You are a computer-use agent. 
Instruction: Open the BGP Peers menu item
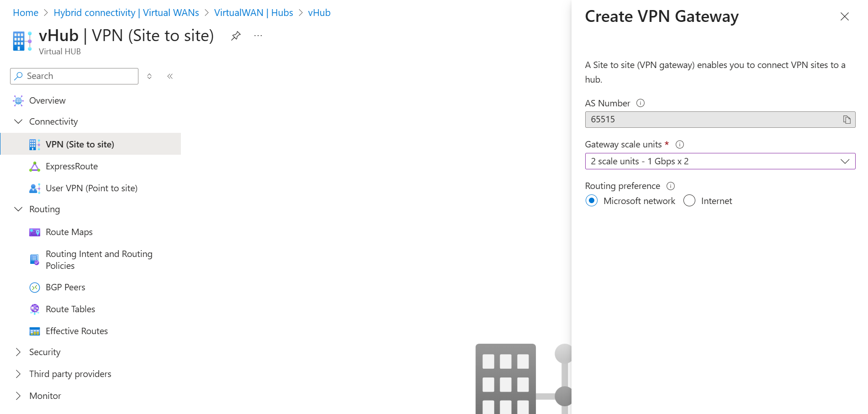click(x=65, y=287)
